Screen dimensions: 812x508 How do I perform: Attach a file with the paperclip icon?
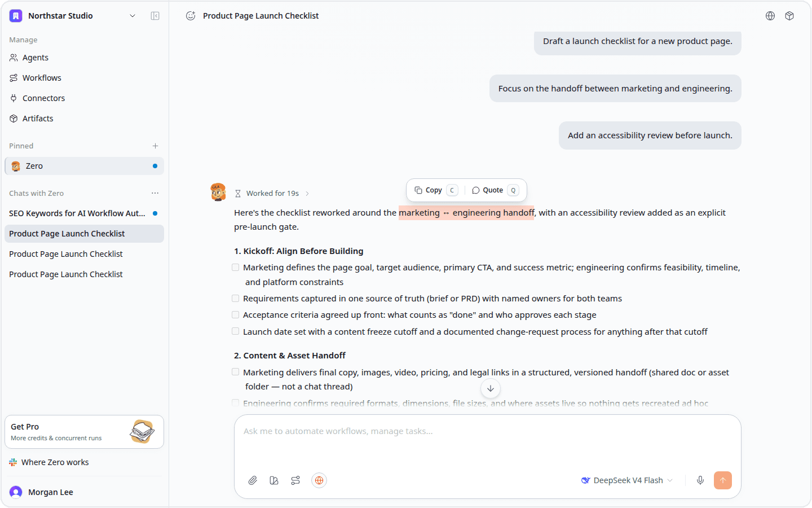(253, 480)
